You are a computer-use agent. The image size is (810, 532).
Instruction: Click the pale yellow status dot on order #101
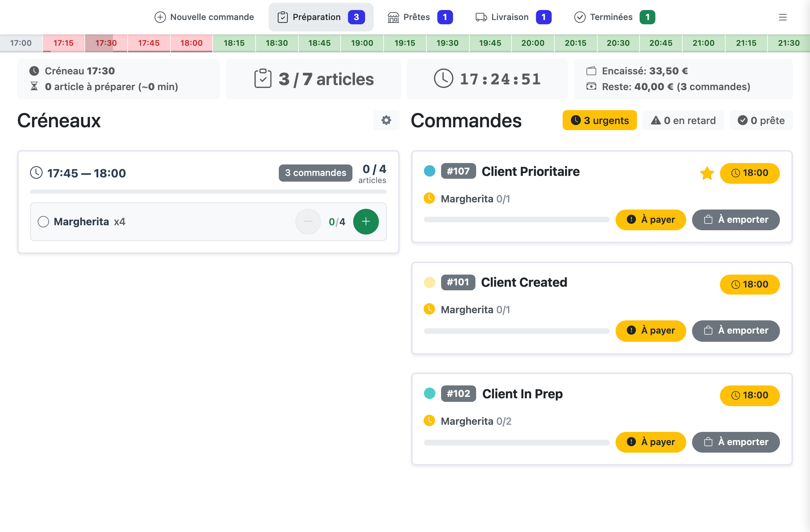click(429, 282)
